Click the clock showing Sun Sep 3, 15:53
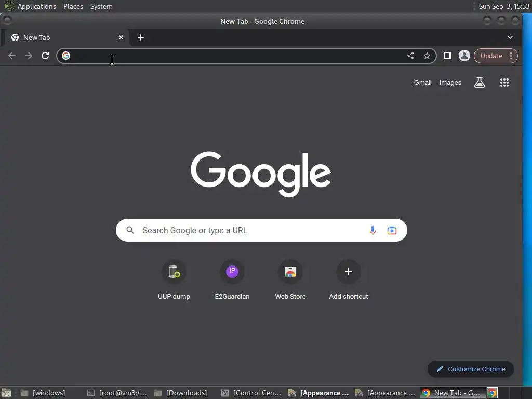Screen dimensions: 532x399 [x=503, y=6]
